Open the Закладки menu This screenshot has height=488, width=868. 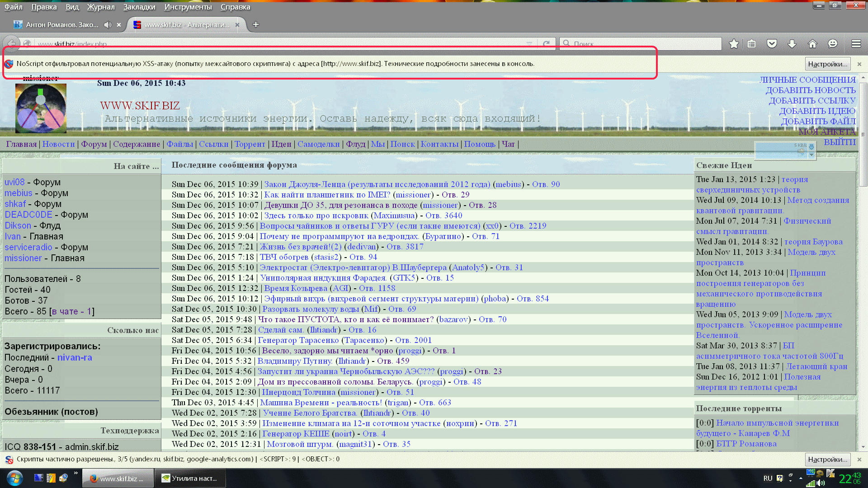coord(139,7)
